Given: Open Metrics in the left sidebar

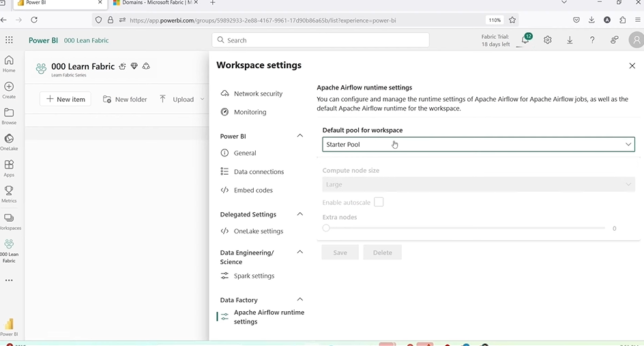Looking at the screenshot, I should coord(9,194).
